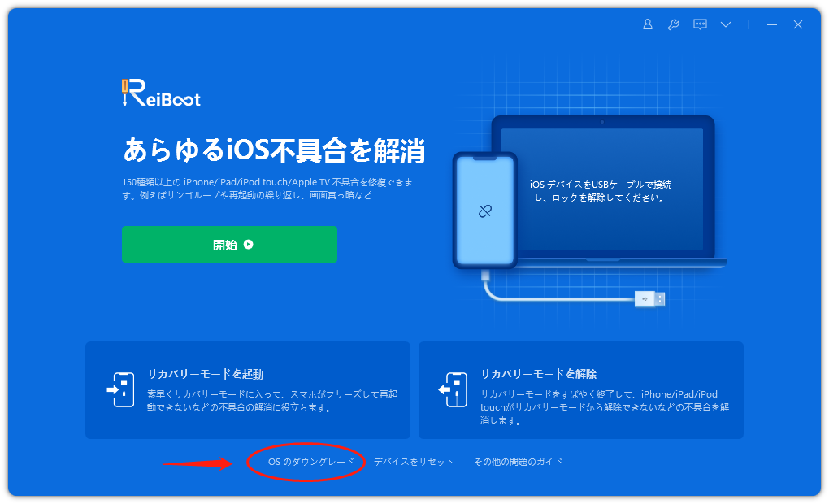
Task: Click the exit recovery mode phone icon
Action: click(x=453, y=389)
